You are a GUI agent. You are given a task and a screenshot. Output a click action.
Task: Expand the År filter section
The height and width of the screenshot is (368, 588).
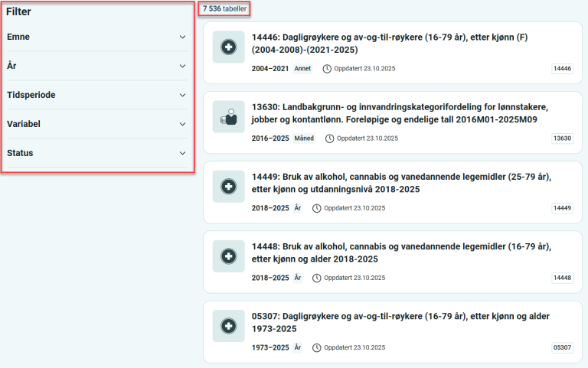point(97,66)
